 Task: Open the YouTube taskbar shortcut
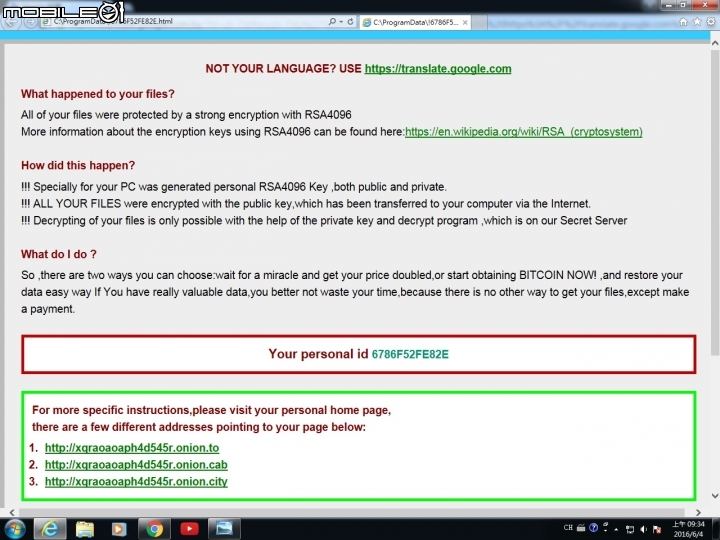pos(189,529)
